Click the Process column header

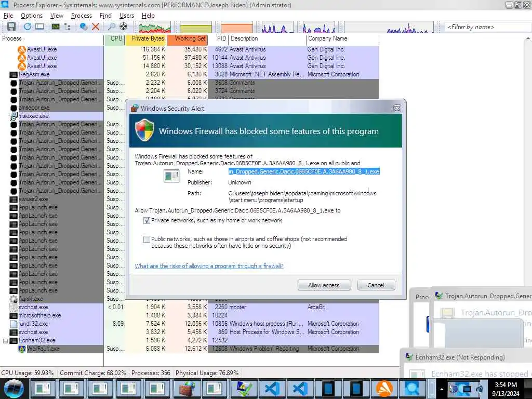[x=52, y=38]
